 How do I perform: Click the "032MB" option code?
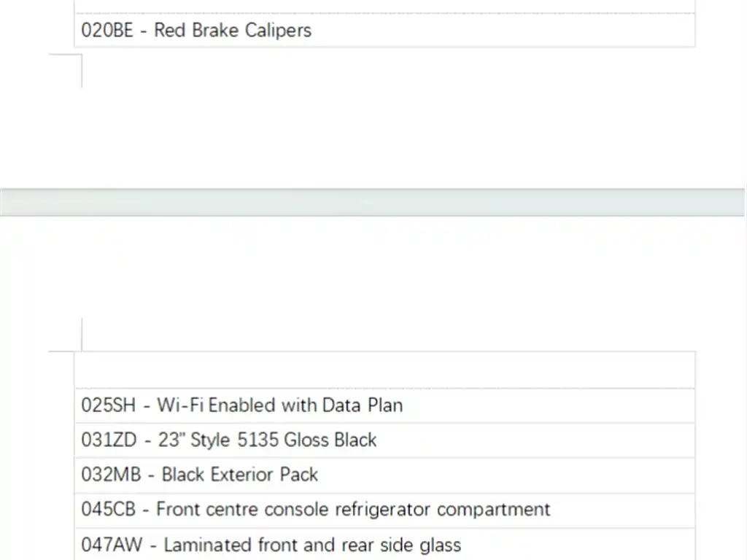[111, 475]
